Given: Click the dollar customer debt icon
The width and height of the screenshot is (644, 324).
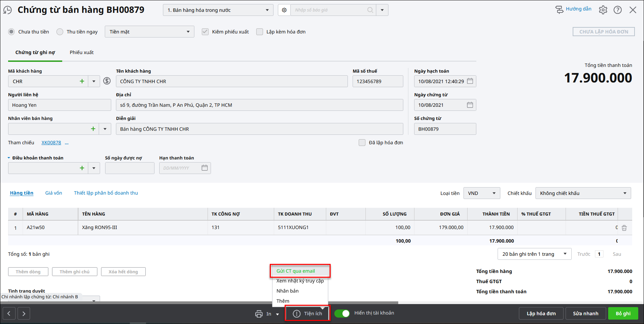Looking at the screenshot, I should pyautogui.click(x=107, y=81).
